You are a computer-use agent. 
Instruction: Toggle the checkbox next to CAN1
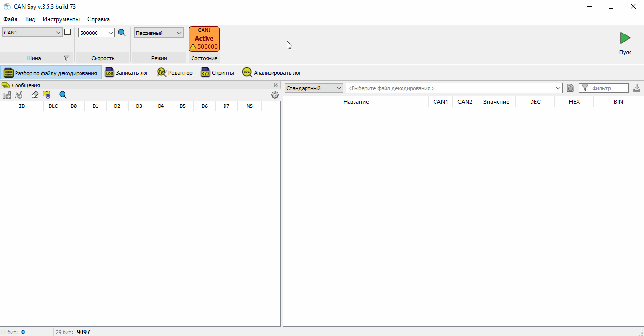tap(68, 32)
